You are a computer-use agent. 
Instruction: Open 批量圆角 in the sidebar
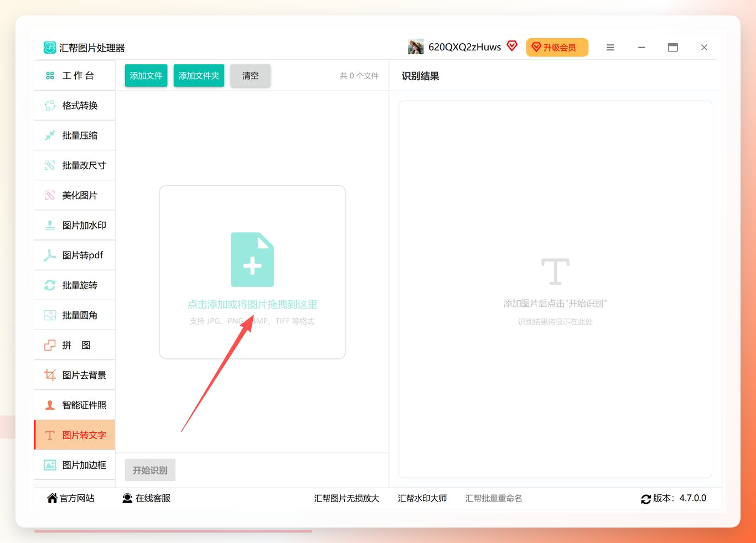click(75, 315)
